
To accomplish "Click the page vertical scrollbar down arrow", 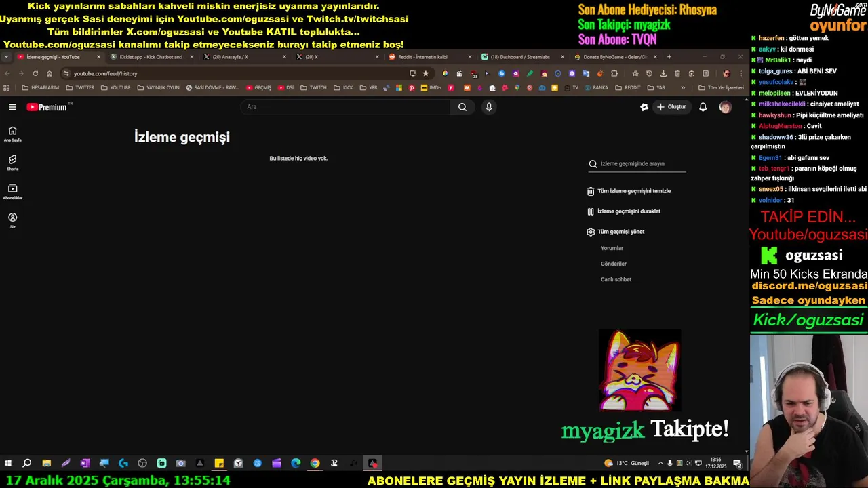I will pos(747,451).
